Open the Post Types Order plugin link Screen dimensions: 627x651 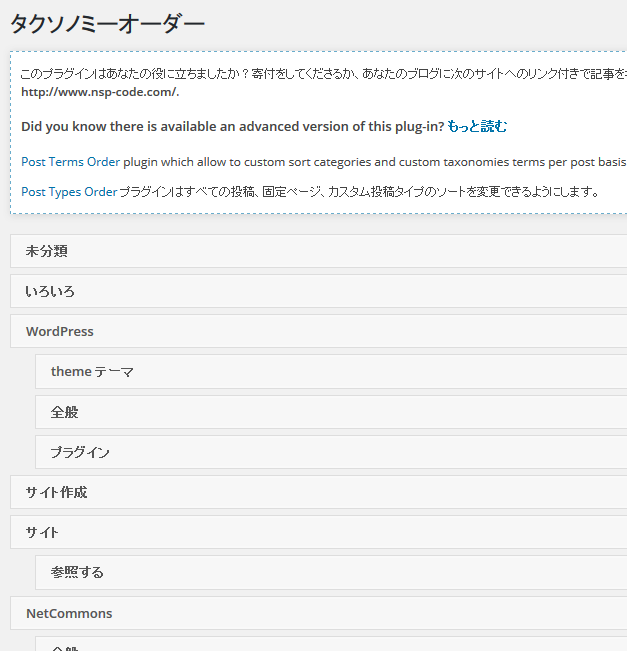[69, 191]
